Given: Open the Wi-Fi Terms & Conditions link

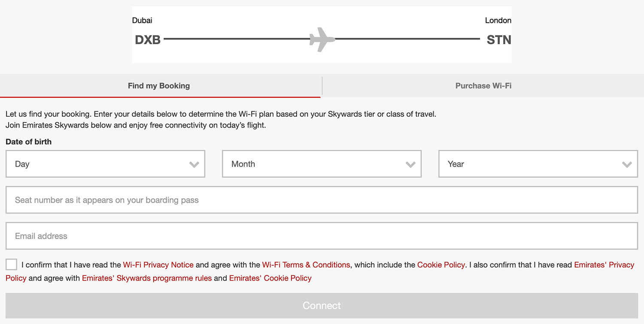Looking at the screenshot, I should [x=306, y=265].
